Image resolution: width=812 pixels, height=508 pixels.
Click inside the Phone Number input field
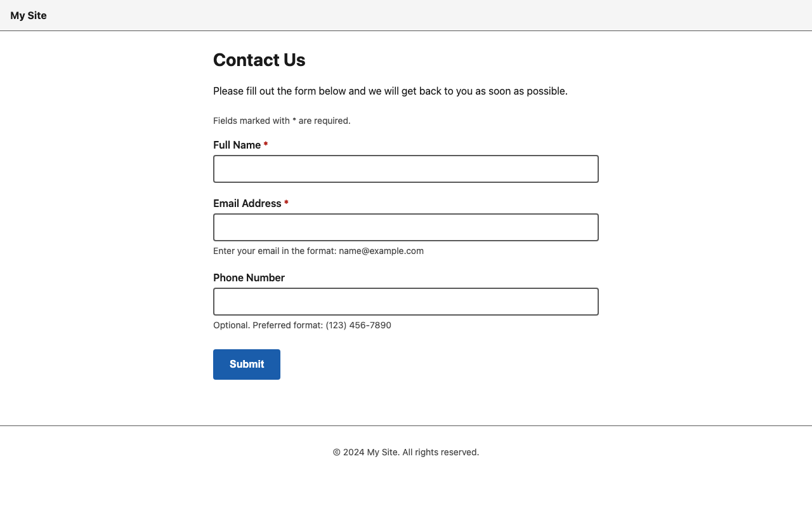[405, 301]
